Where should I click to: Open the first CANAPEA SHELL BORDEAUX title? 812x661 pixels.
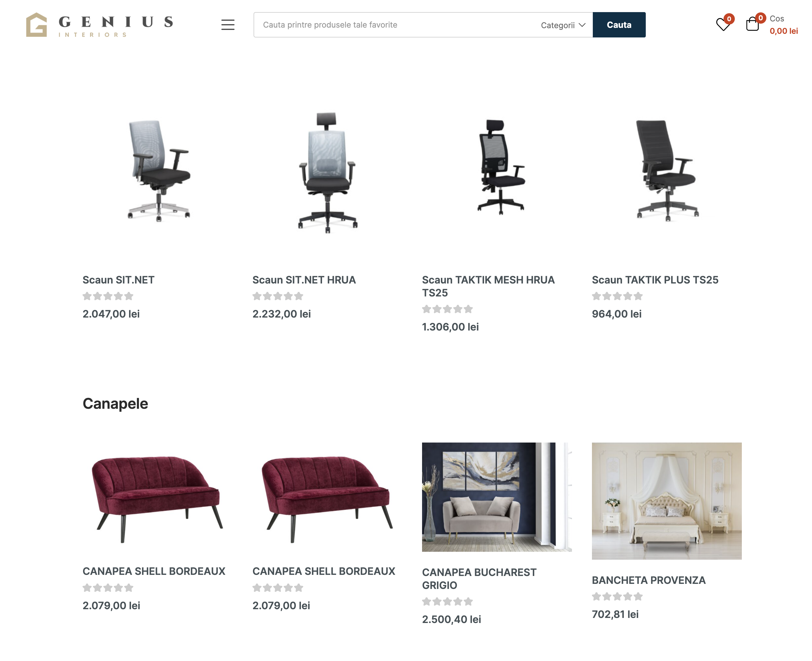[154, 571]
